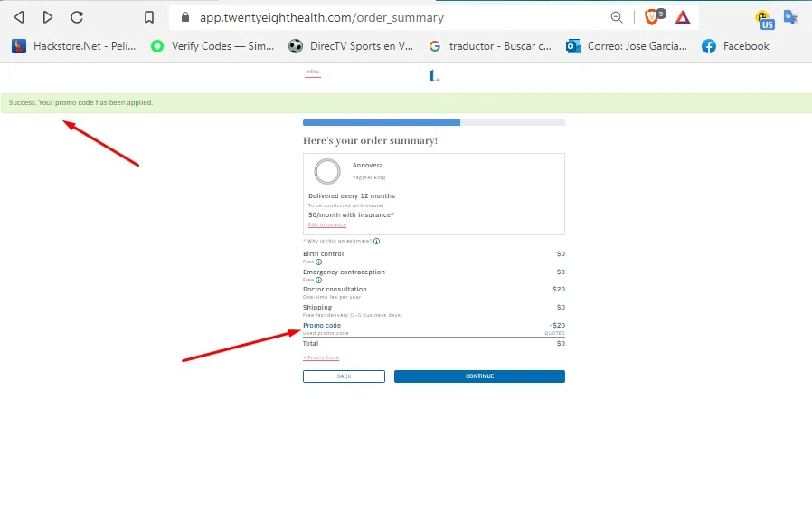This screenshot has height=505, width=812.
Task: Click info icon under Emergency contraception
Action: (318, 280)
